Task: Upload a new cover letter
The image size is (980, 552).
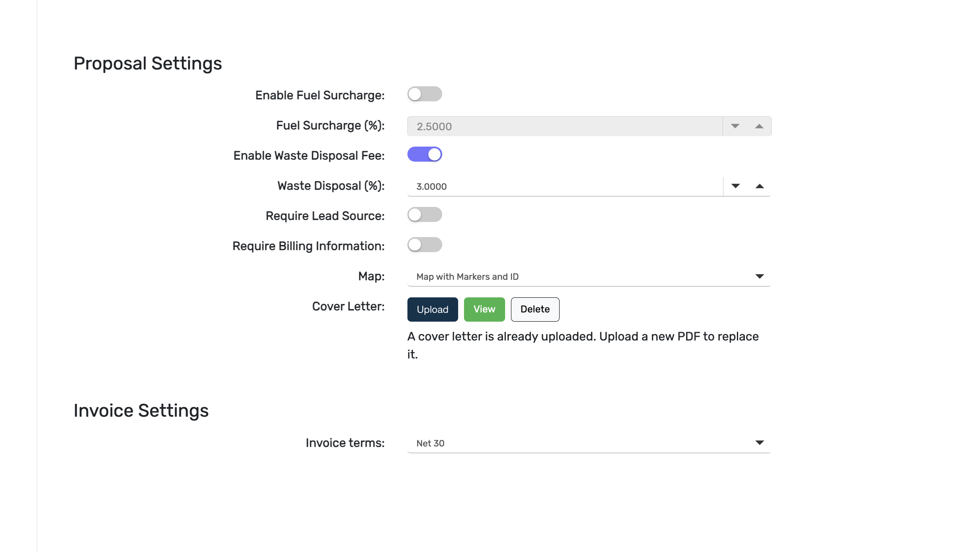Action: click(x=432, y=310)
